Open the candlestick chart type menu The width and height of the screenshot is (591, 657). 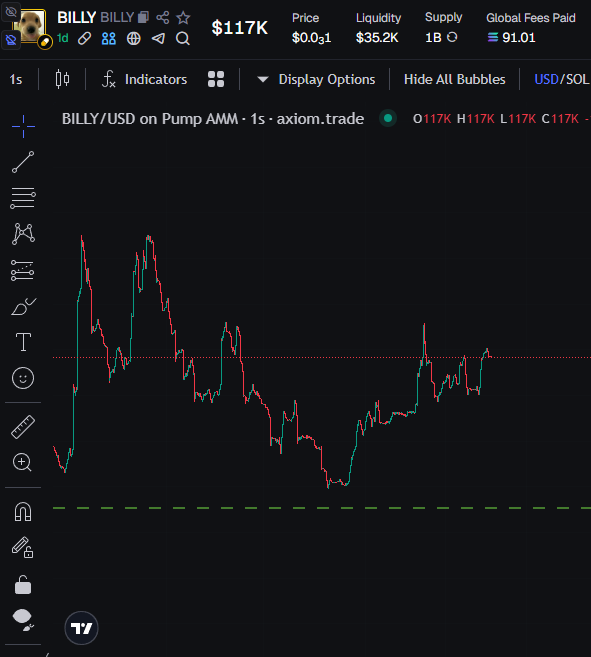tap(62, 79)
